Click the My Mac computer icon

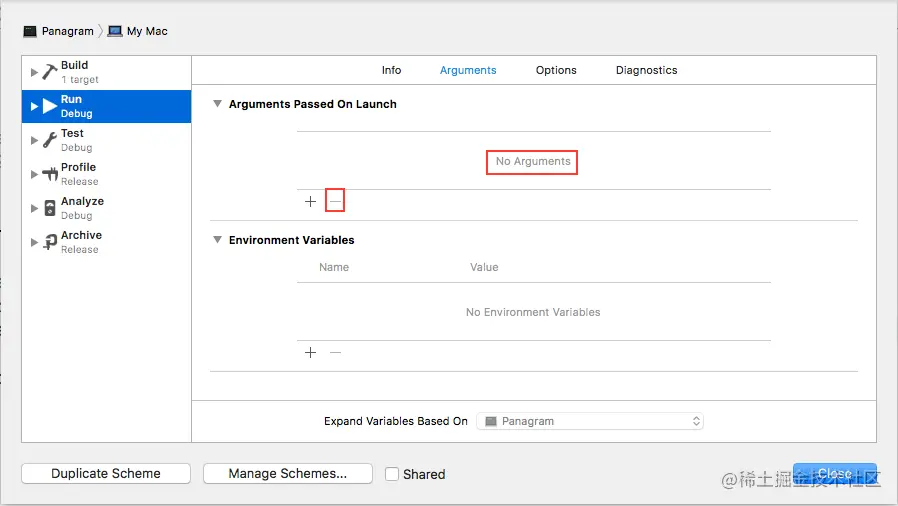115,31
